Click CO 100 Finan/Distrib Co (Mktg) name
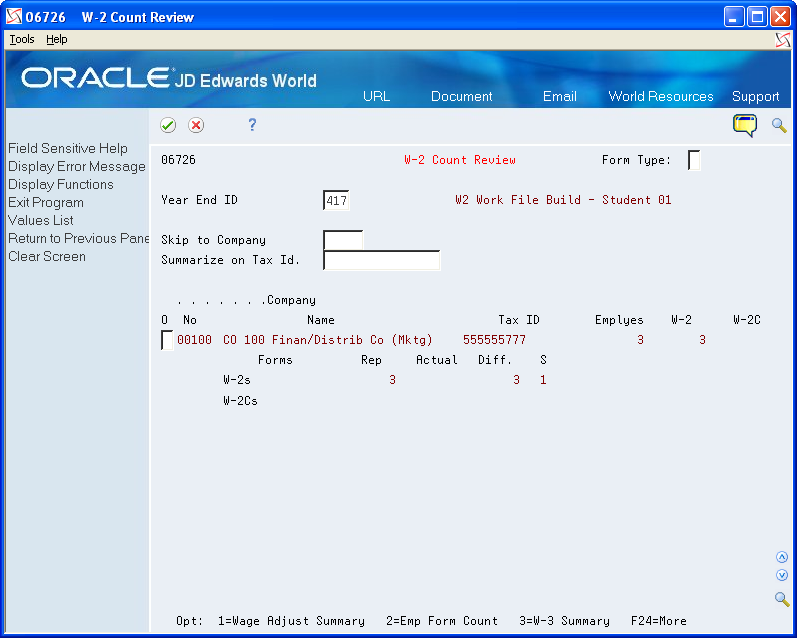This screenshot has width=797, height=638. tap(328, 340)
